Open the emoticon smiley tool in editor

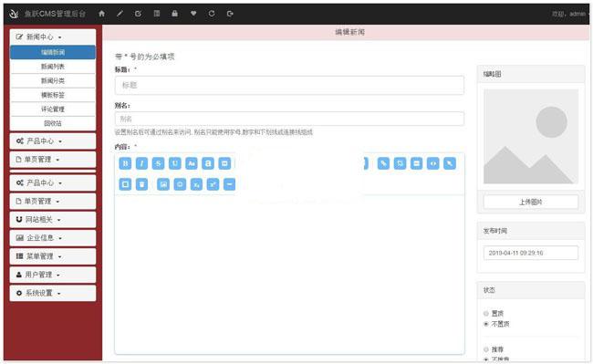pyautogui.click(x=180, y=184)
